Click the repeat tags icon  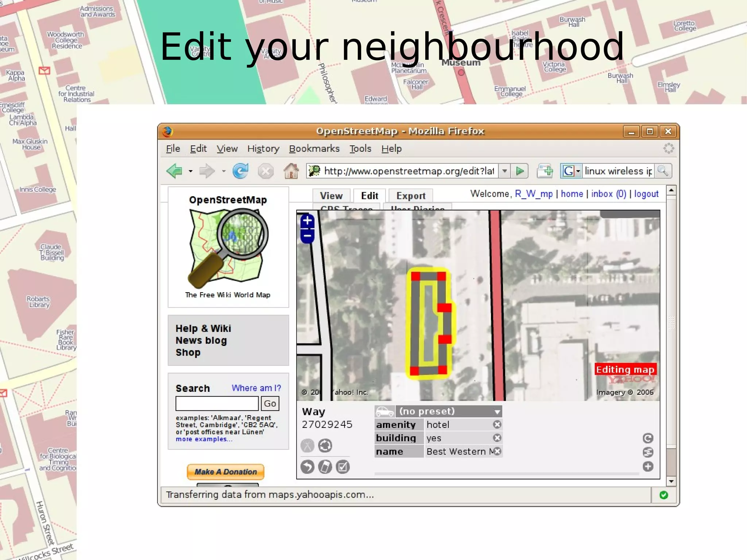point(648,438)
